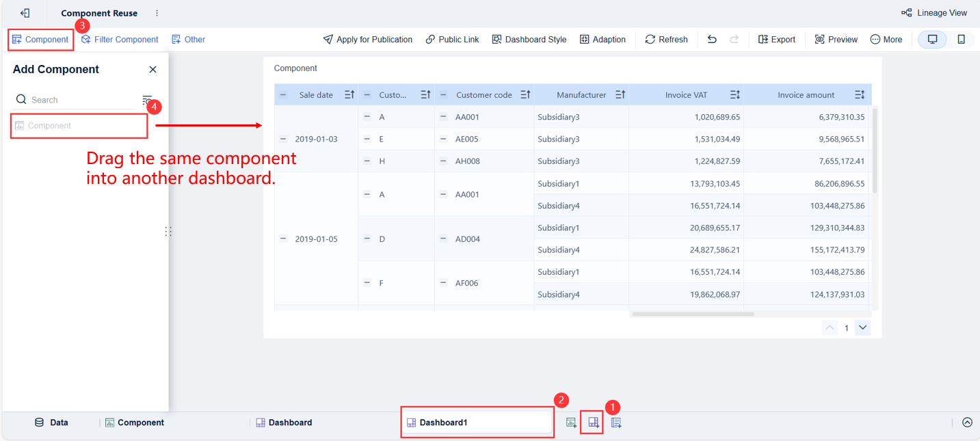The height and width of the screenshot is (441, 980).
Task: Click the Manufacturer column header
Action: pyautogui.click(x=581, y=95)
